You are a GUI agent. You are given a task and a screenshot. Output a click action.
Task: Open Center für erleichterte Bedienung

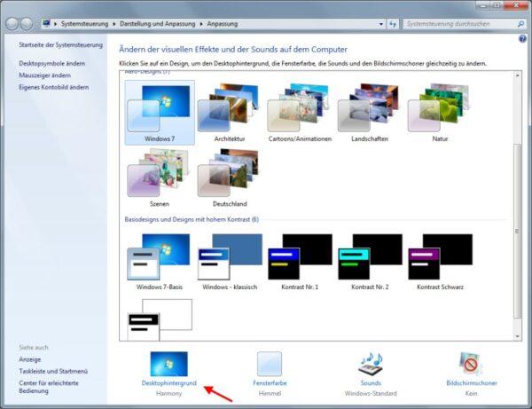pyautogui.click(x=49, y=387)
